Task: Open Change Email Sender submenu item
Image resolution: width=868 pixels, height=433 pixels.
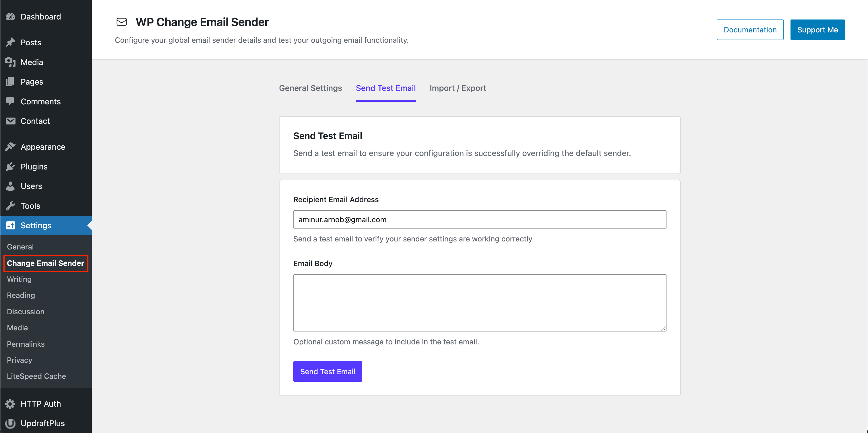Action: (x=45, y=263)
